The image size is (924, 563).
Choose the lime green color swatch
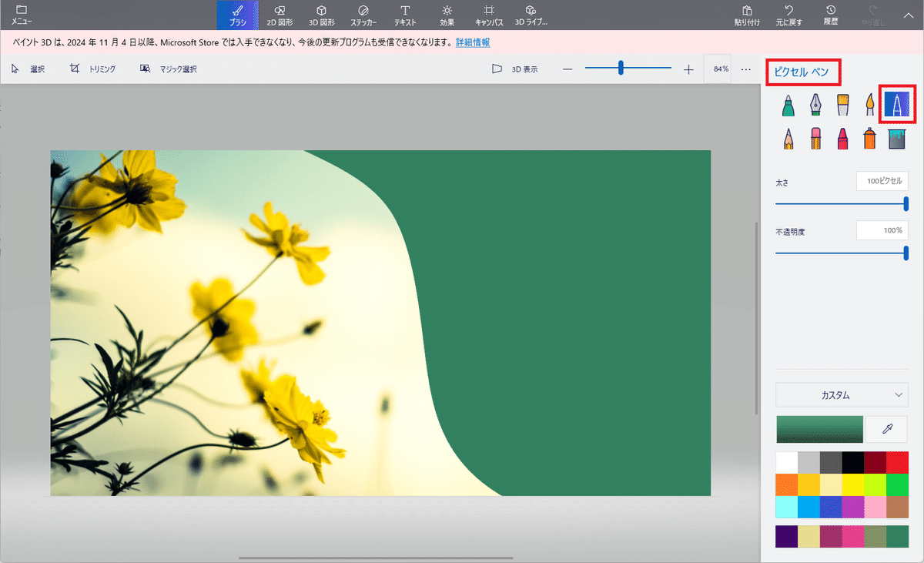875,484
